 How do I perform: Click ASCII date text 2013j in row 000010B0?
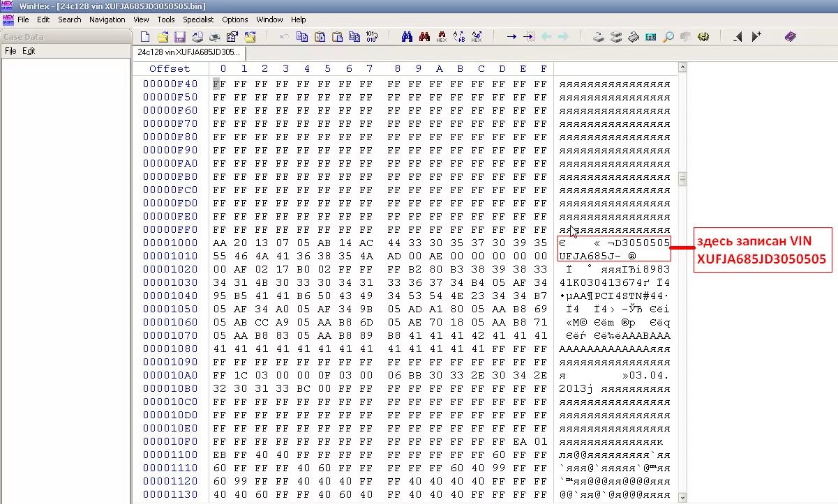coord(576,389)
